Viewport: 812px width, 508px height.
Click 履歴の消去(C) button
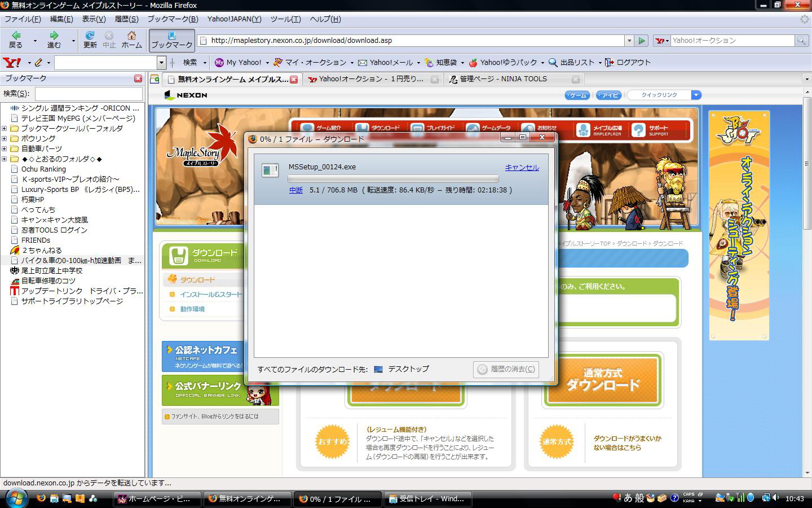click(x=506, y=369)
